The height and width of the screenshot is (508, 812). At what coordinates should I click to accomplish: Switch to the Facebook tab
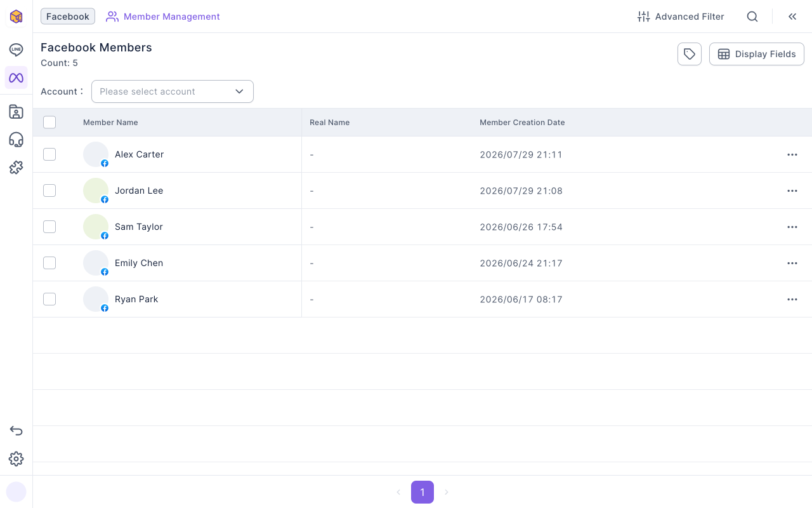[x=68, y=17]
